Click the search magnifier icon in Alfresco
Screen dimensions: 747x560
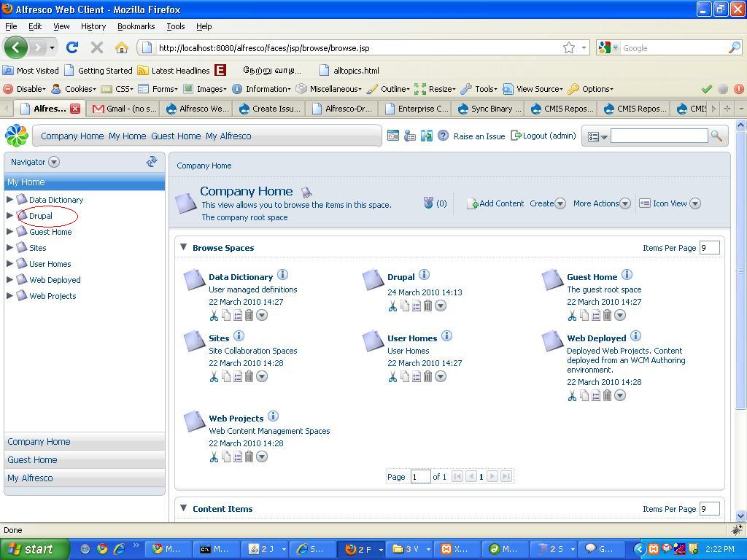[716, 136]
